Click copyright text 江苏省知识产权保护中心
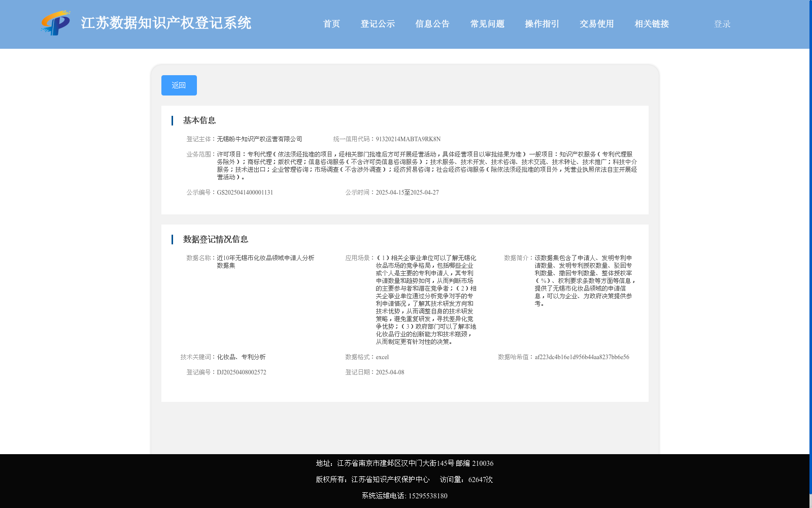812x508 pixels. [390, 480]
